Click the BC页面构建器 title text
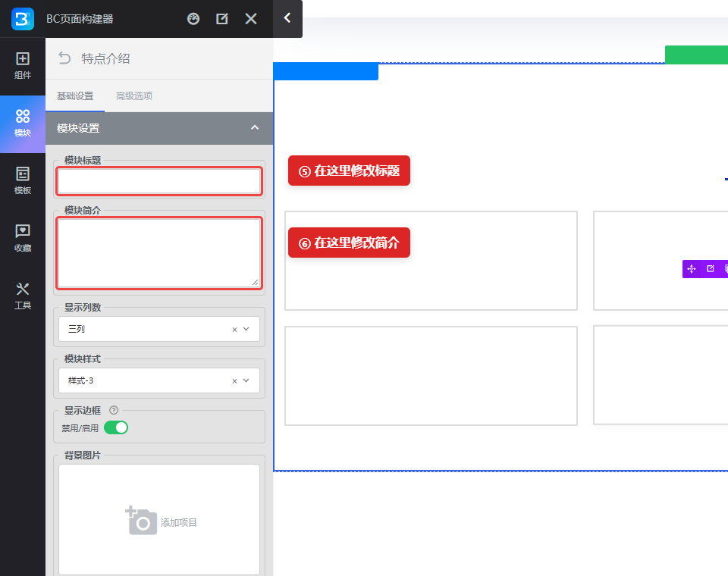This screenshot has height=576, width=728. [80, 19]
